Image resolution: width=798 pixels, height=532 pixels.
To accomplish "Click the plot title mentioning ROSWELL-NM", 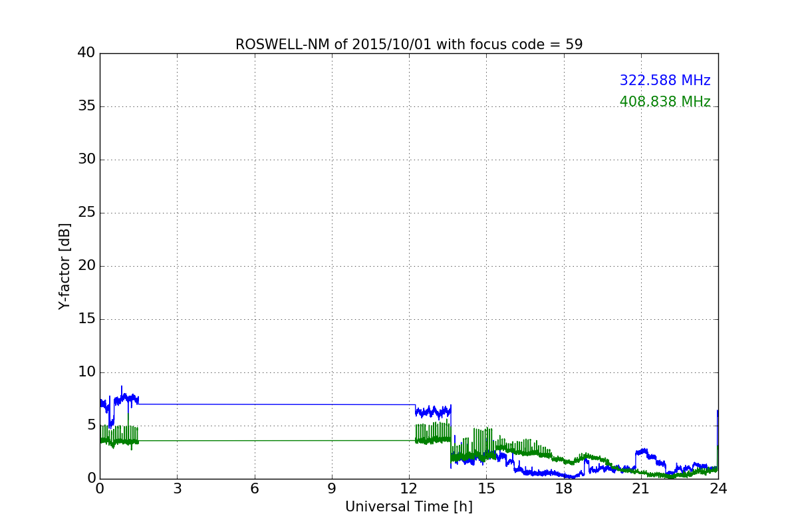I will click(409, 45).
